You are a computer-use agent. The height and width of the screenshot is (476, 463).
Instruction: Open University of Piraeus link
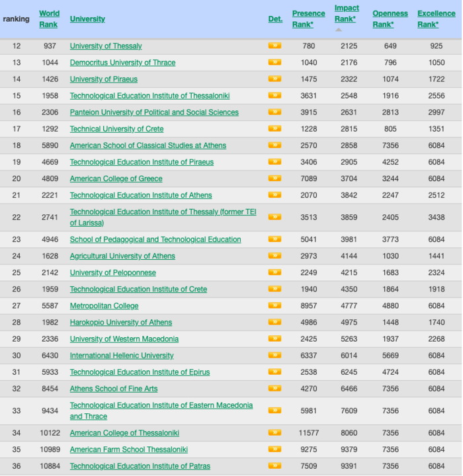(104, 79)
